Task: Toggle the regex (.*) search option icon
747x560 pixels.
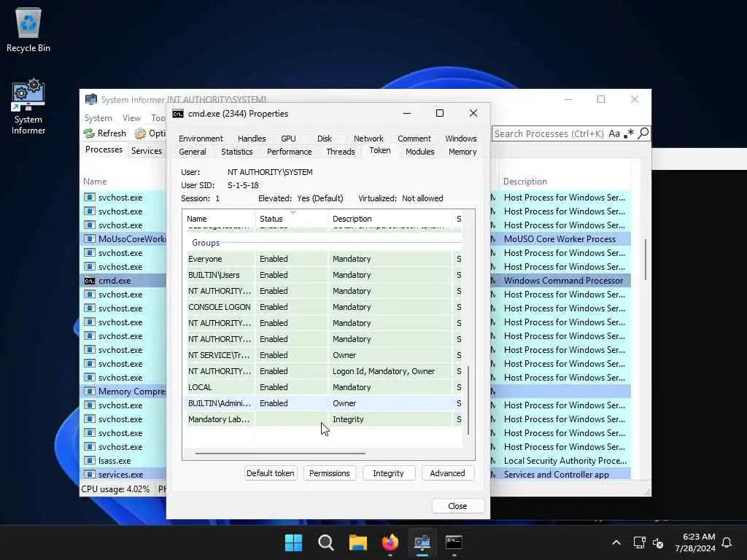Action: coord(629,133)
